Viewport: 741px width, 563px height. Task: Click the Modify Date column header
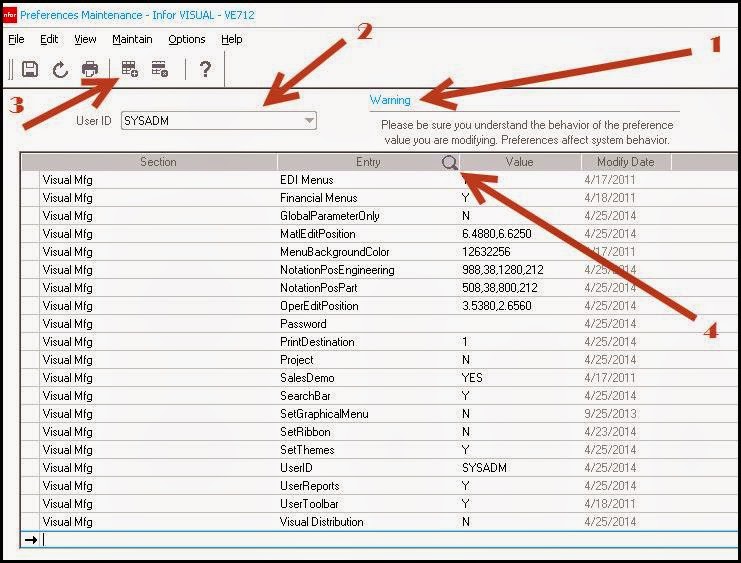coord(626,162)
